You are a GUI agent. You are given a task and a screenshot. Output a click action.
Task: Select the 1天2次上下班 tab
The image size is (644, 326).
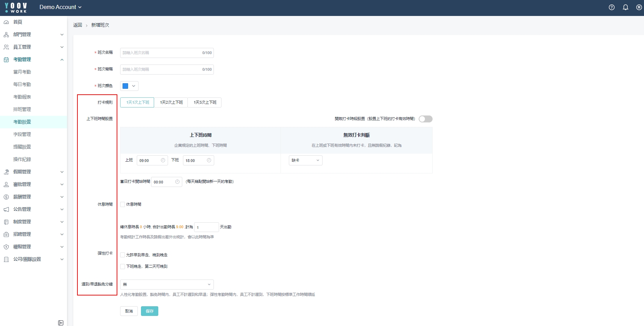pos(171,102)
